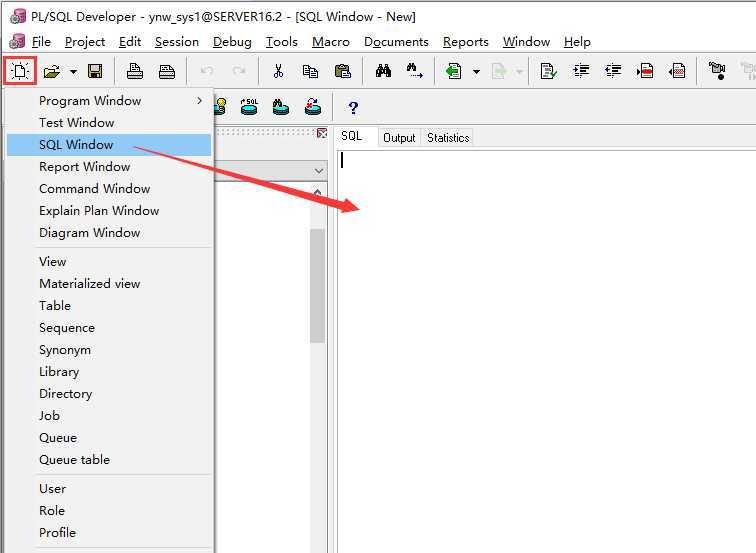Select Diagram Window entry
The image size is (756, 553).
point(109,233)
